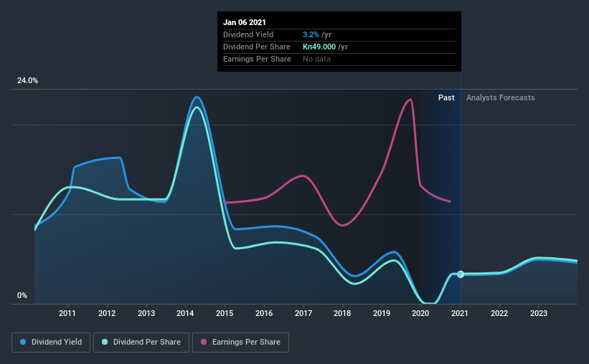Viewport: 589px width, 364px height.
Task: Click the 2014 x-axis year label
Action: pos(185,313)
